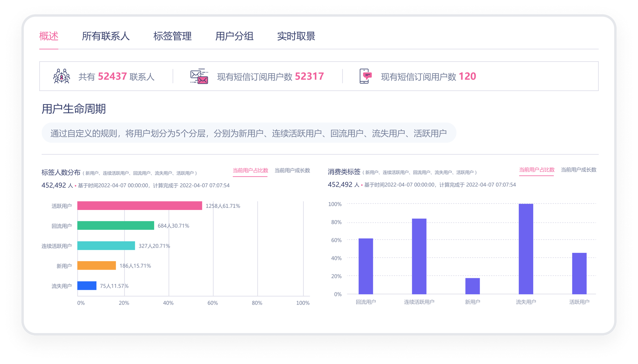Click the subscriber count 120

pos(467,76)
